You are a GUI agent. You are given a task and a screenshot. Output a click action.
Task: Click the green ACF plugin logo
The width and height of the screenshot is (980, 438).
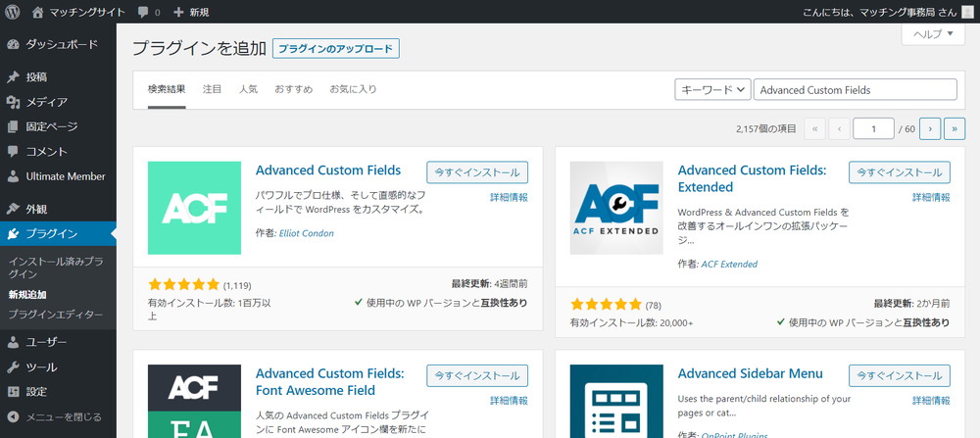[x=194, y=208]
